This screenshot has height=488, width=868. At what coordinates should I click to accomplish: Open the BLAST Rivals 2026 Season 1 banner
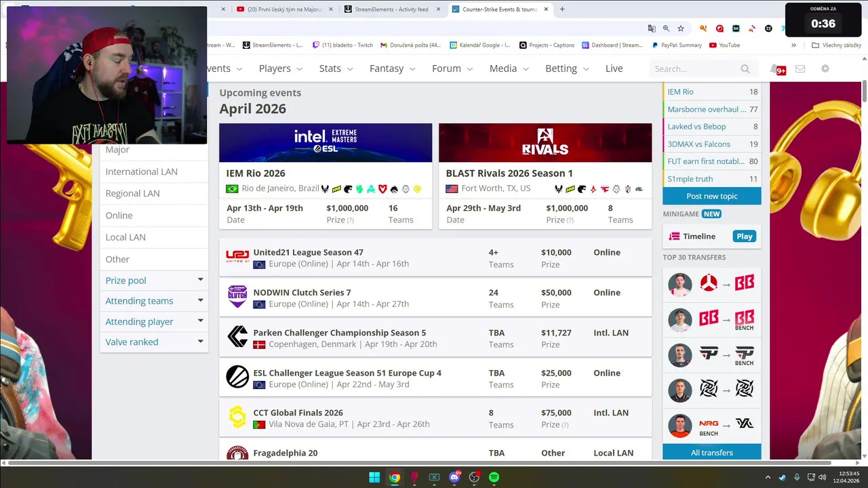(545, 142)
